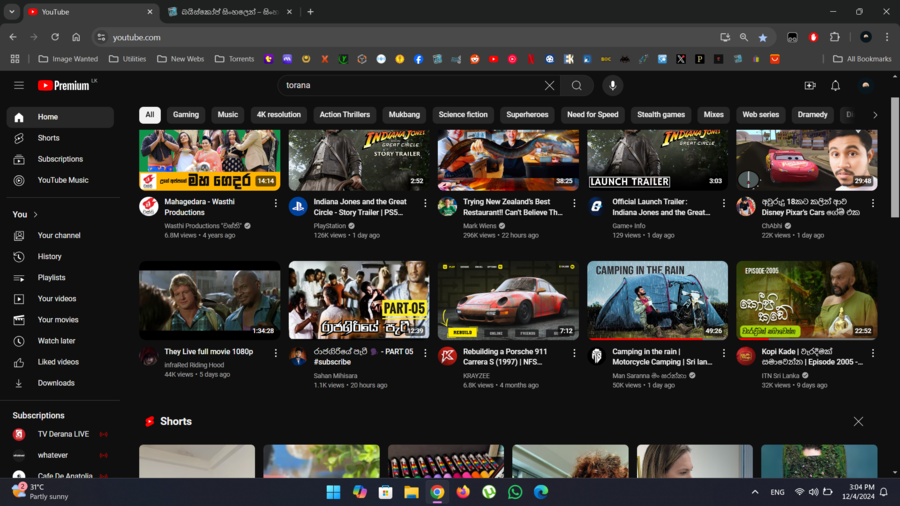Open options menu for Official Launch Trailer video

(723, 203)
